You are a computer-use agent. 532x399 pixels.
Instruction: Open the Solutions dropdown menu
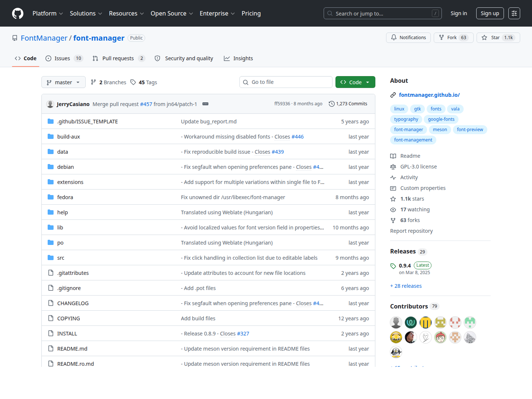[x=86, y=13]
